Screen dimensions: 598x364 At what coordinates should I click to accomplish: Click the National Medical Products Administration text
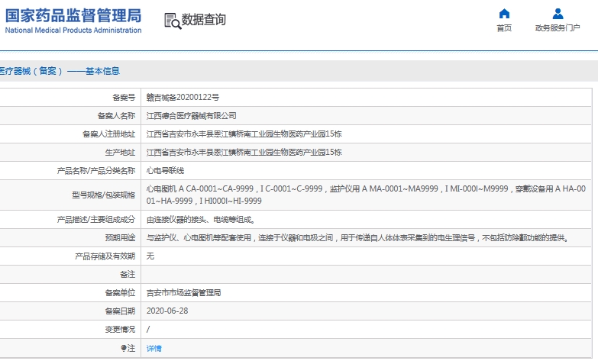(x=73, y=30)
